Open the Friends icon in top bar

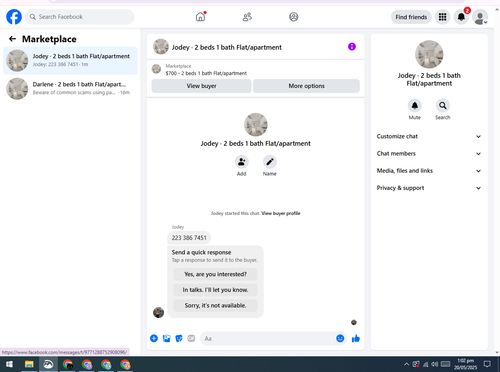click(247, 17)
